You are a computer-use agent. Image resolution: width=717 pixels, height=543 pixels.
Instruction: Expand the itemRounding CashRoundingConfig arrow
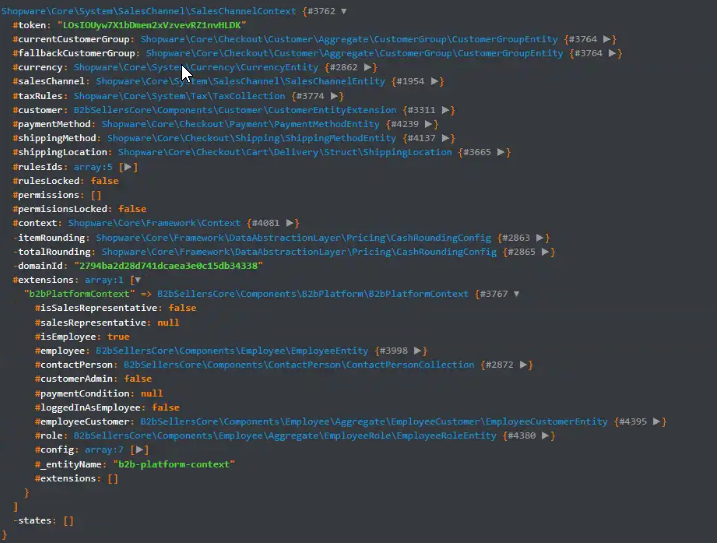tap(541, 238)
